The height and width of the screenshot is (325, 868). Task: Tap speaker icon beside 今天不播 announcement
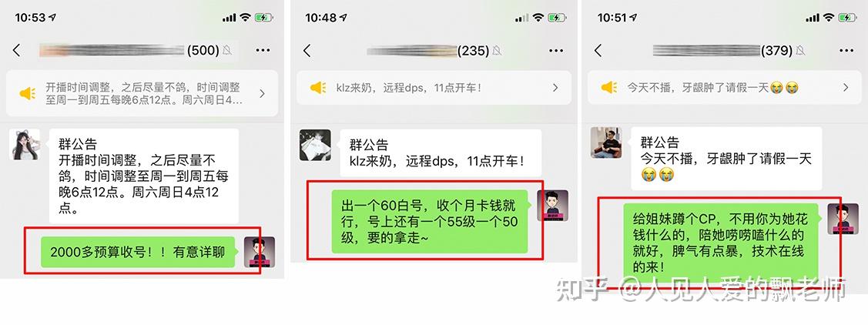pyautogui.click(x=609, y=88)
